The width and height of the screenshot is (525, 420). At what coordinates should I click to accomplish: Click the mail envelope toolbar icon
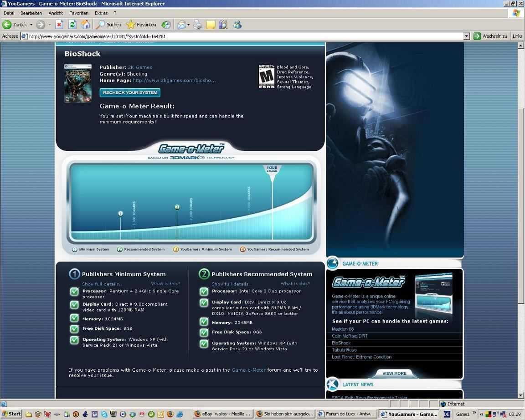[181, 25]
